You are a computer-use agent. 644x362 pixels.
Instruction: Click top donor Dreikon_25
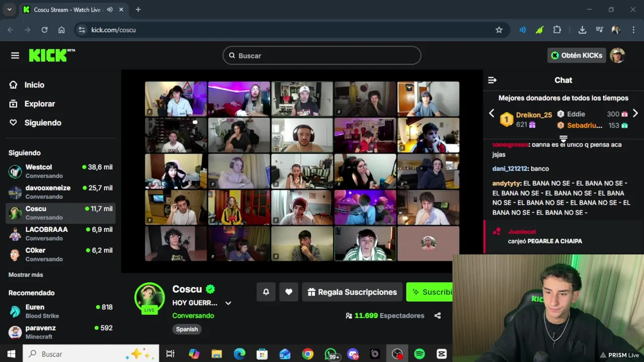coord(534,115)
